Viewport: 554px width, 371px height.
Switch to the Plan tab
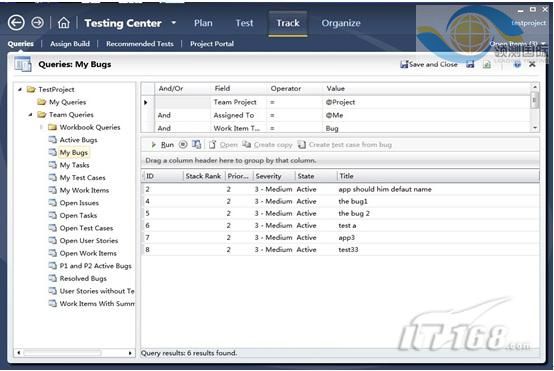203,23
